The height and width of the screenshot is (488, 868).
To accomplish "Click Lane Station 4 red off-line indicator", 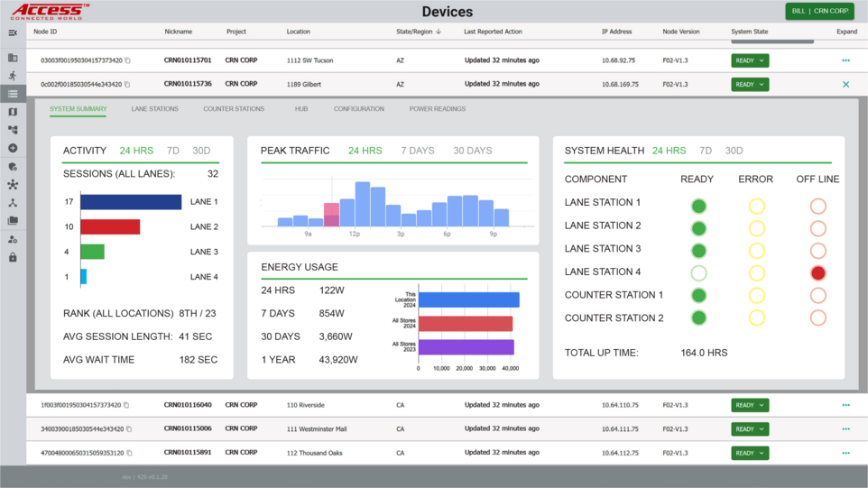I will point(817,273).
